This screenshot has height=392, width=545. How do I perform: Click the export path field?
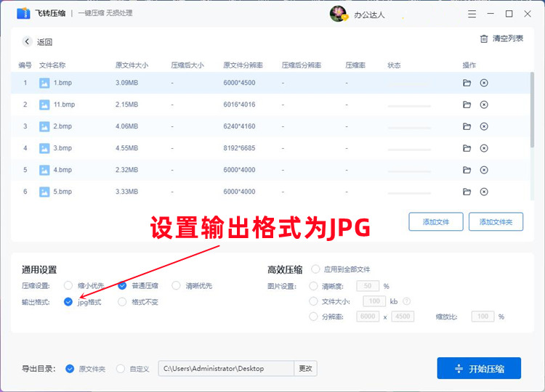pyautogui.click(x=226, y=368)
